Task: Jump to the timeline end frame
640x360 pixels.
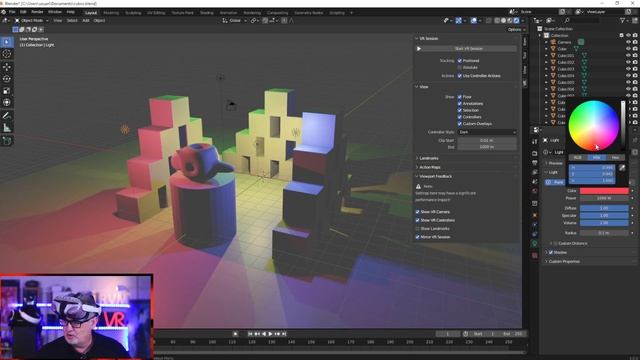Action: 284,334
